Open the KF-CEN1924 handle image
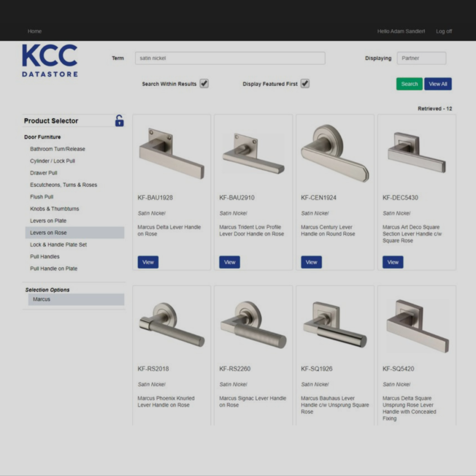The height and width of the screenshot is (476, 476). pyautogui.click(x=335, y=153)
